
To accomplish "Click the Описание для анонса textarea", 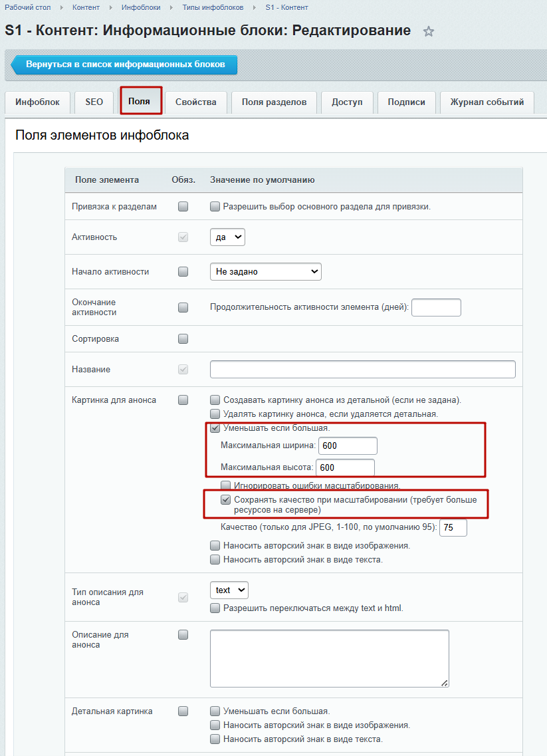I will pos(329,658).
